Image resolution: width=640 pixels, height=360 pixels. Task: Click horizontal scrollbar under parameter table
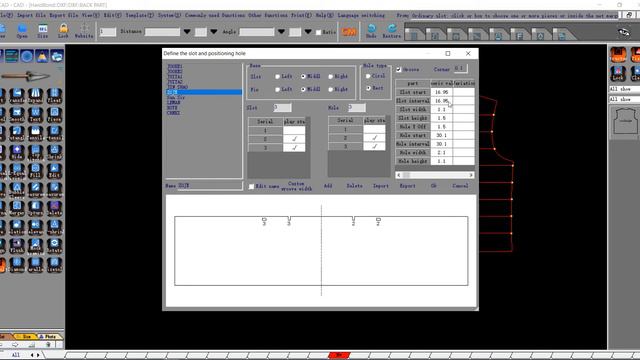[435, 175]
